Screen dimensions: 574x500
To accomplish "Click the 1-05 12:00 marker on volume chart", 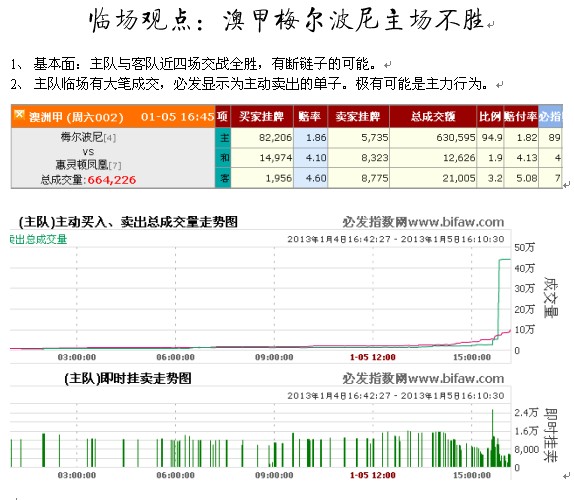I will coord(373,357).
